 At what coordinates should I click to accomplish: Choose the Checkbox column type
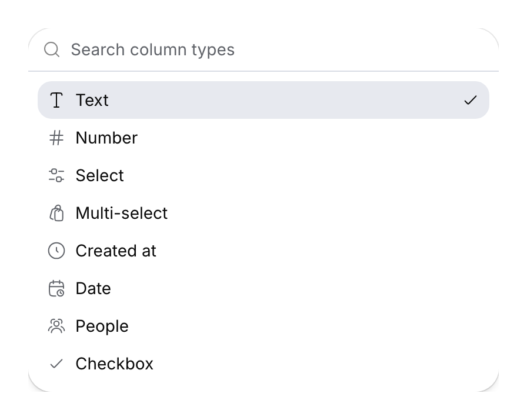pos(263,364)
